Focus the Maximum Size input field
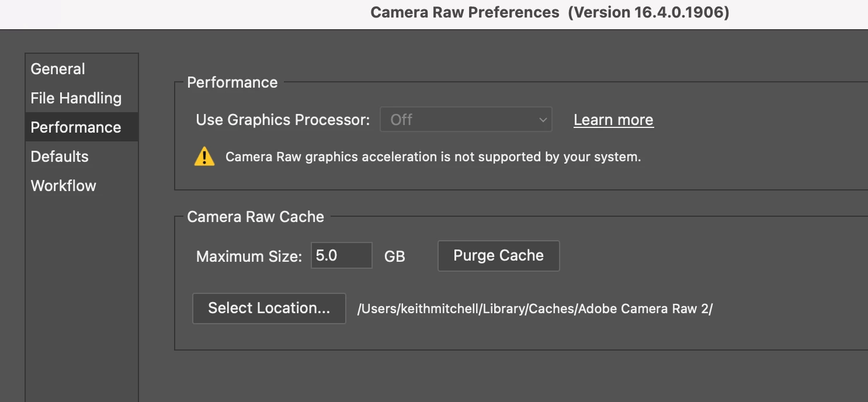The height and width of the screenshot is (402, 868). [341, 255]
